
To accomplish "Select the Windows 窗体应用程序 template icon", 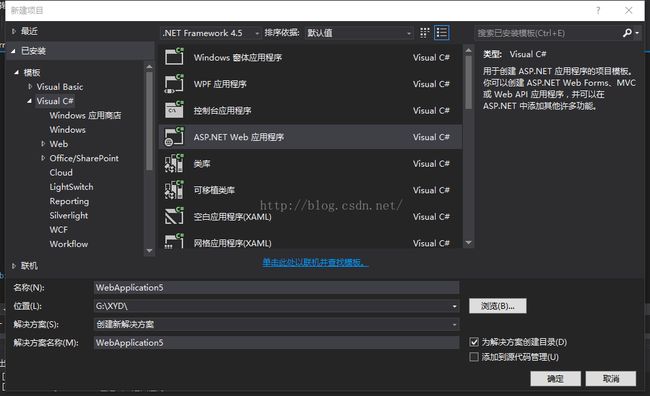I will coord(174,57).
